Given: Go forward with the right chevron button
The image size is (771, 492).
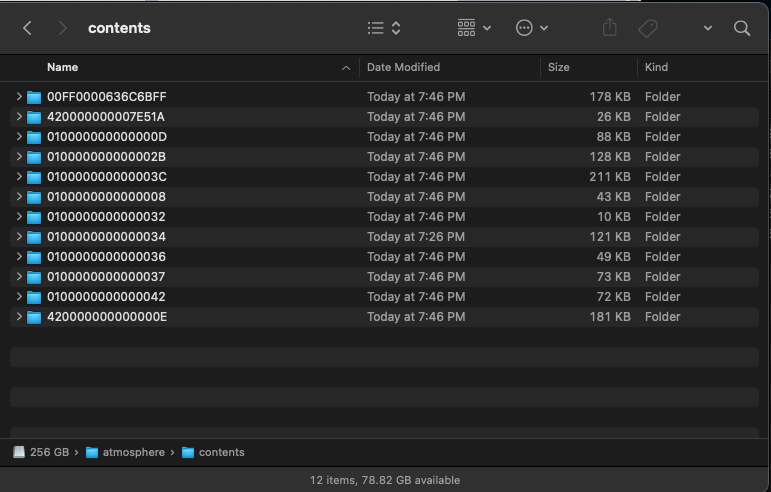Looking at the screenshot, I should (x=62, y=28).
